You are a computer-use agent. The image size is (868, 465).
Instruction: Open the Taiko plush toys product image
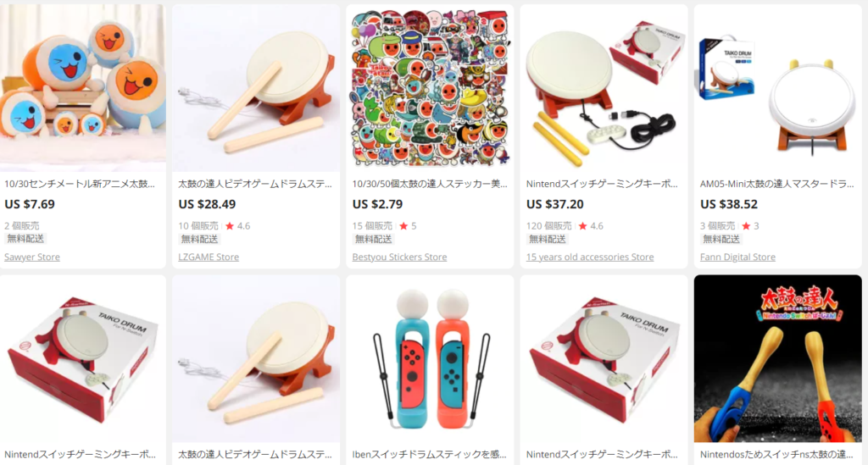[83, 88]
